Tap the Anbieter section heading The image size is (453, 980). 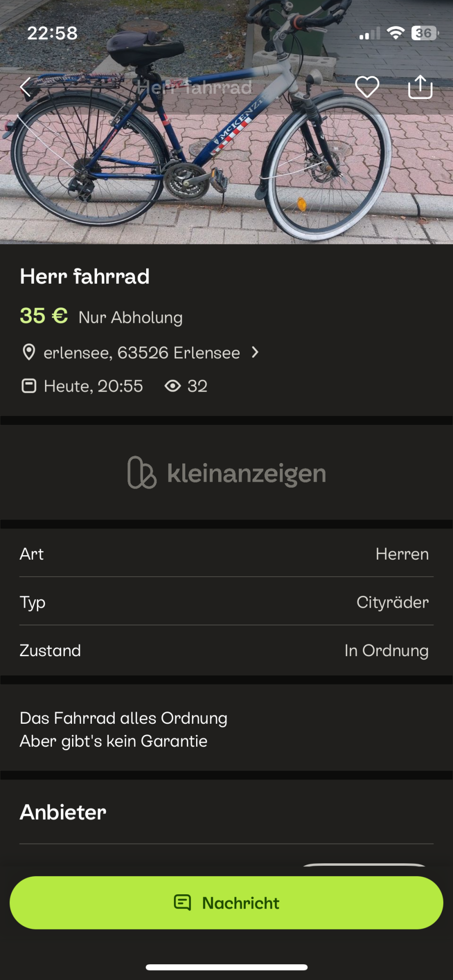(x=63, y=812)
